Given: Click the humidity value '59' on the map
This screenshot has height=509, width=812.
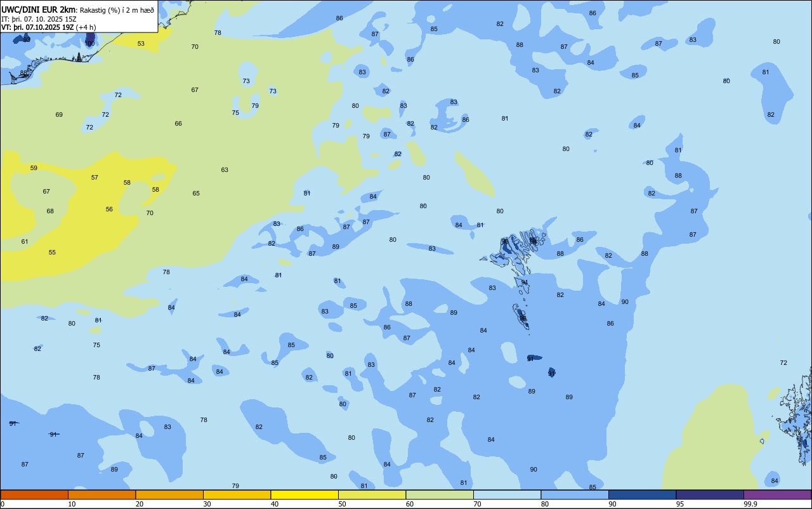Looking at the screenshot, I should [34, 168].
